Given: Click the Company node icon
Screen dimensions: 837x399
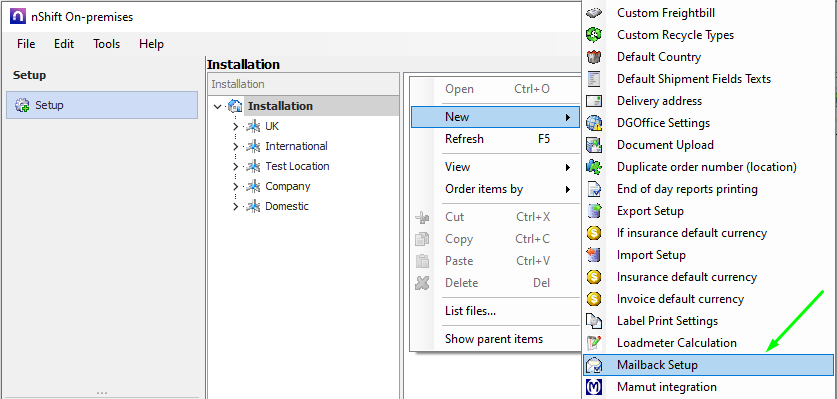Looking at the screenshot, I should point(253,186).
